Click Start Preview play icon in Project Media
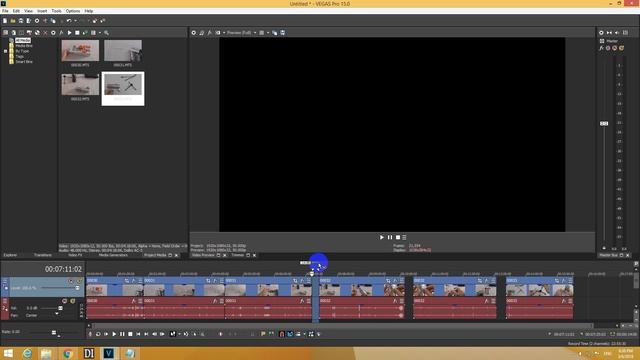The image size is (640, 360). pos(69,33)
